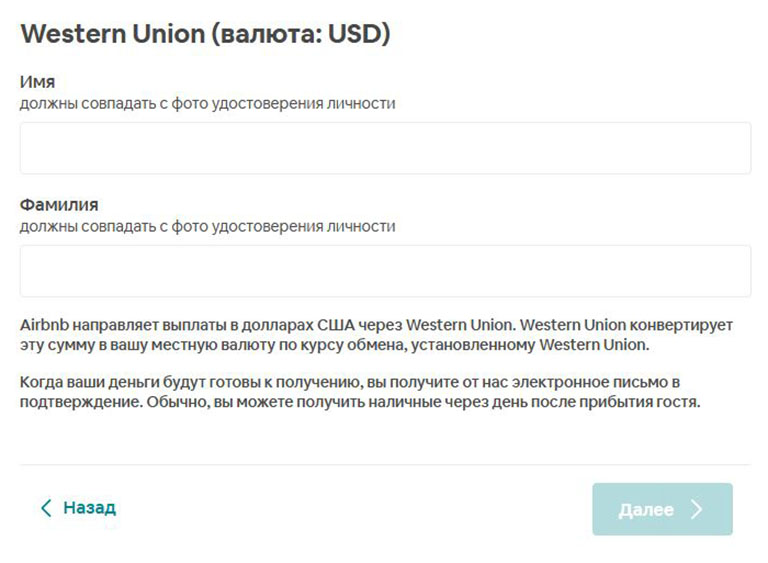Click the right arrow icon in Далее button
Image resolution: width=768 pixels, height=563 pixels.
click(x=697, y=510)
